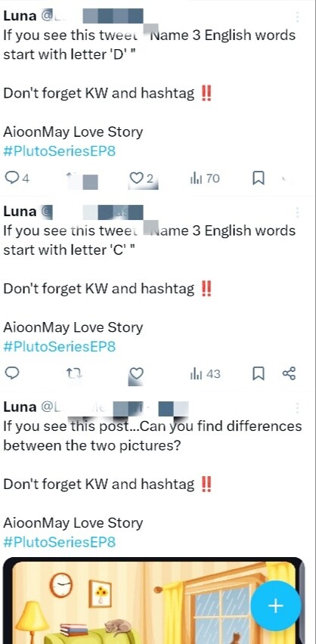The image size is (316, 644).
Task: Like the letter 'D' tweet
Action: (x=141, y=178)
